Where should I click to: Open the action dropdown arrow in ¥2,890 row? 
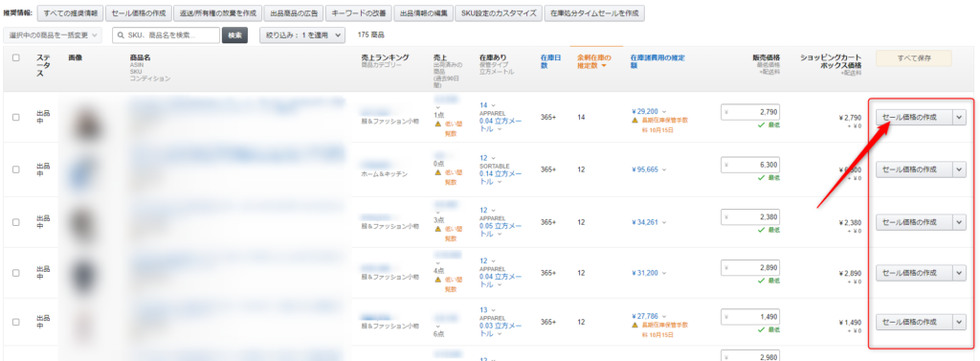959,273
